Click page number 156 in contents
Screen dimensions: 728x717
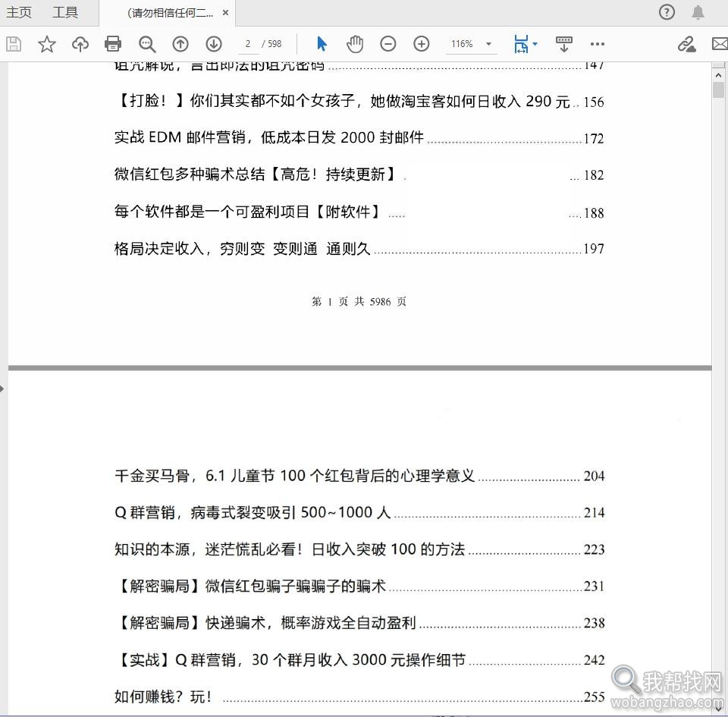point(594,102)
